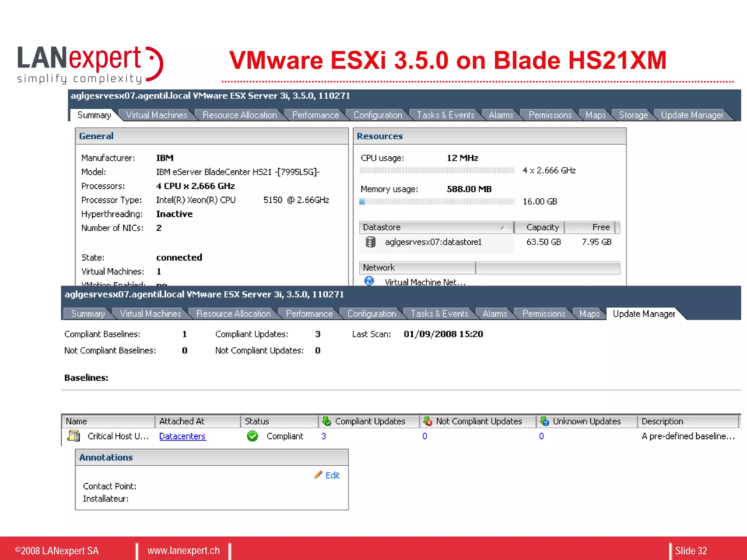
Task: Open the upper Virtual Machines tab
Action: (x=156, y=115)
